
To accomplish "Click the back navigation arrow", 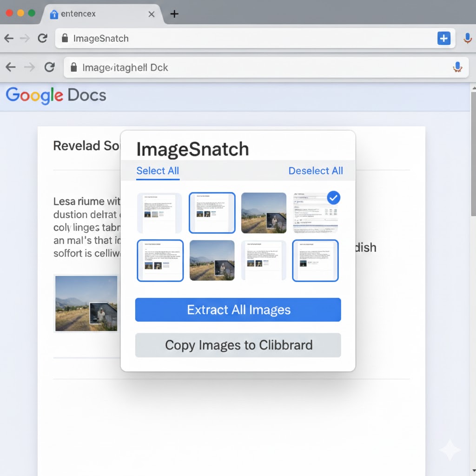I will tap(8, 38).
